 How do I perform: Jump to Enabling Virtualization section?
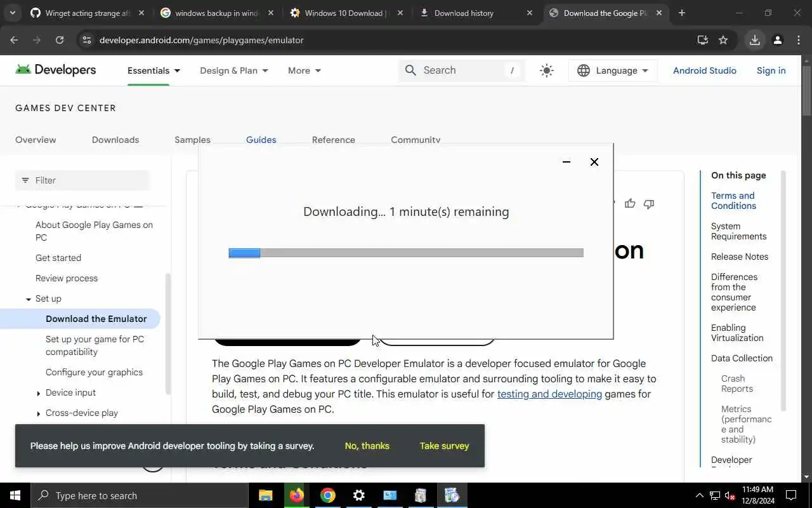coord(737,333)
